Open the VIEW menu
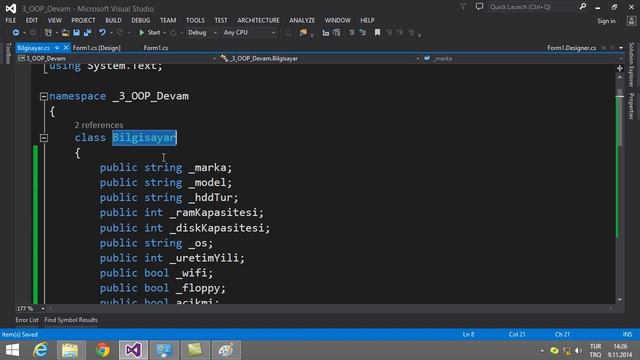The height and width of the screenshot is (360, 640). click(54, 20)
